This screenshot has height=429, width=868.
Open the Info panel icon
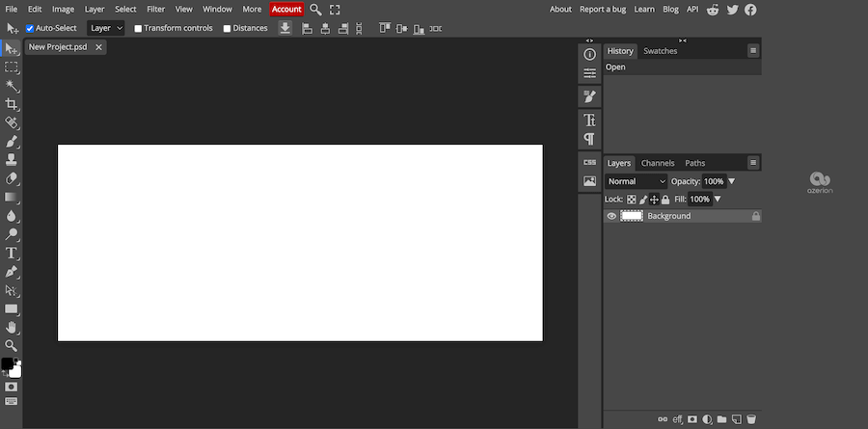click(589, 54)
